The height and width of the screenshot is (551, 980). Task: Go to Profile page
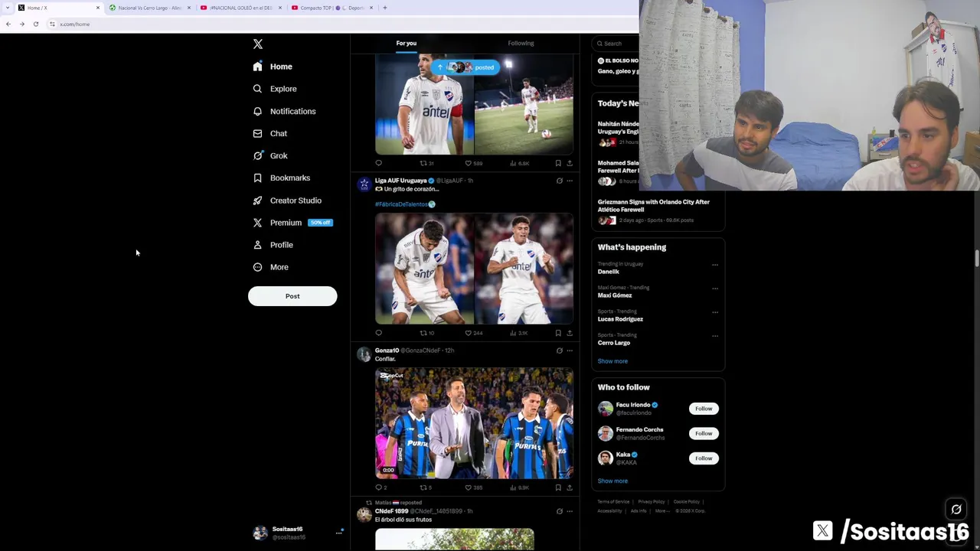(x=273, y=245)
